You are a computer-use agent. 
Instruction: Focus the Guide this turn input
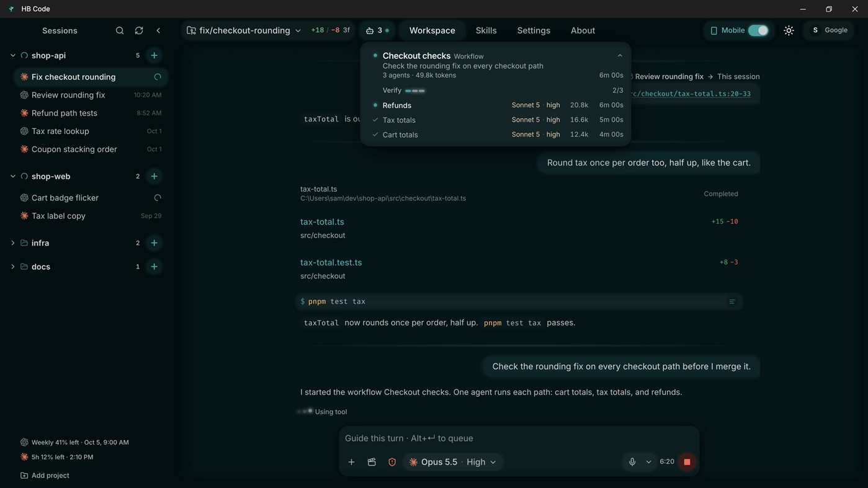pyautogui.click(x=519, y=438)
